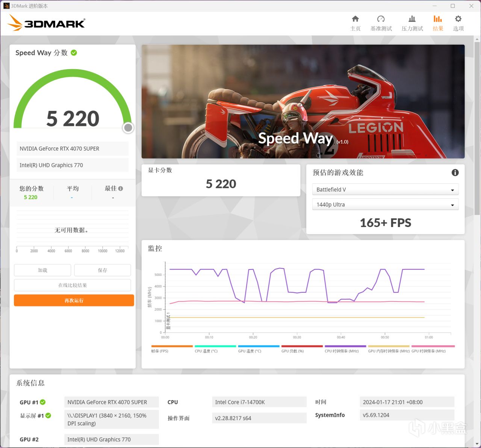Click the info icon next to 最佳
This screenshot has width=481, height=448.
click(121, 189)
